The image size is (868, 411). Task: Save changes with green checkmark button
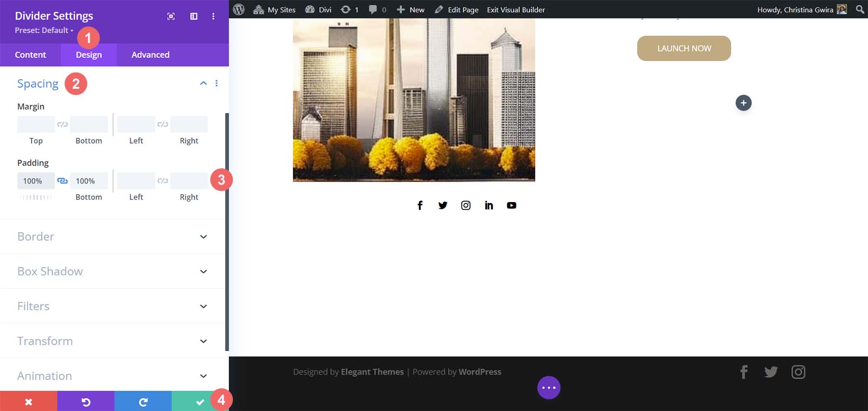click(200, 401)
